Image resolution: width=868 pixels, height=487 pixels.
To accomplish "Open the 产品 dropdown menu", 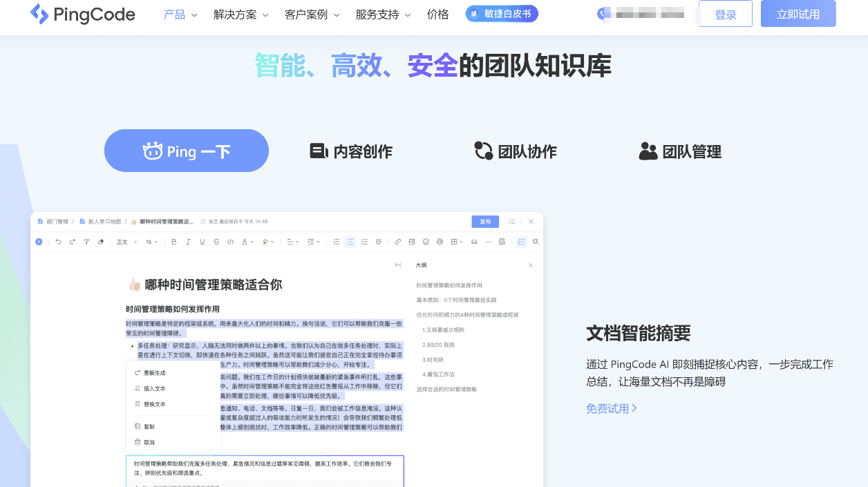I will [180, 15].
